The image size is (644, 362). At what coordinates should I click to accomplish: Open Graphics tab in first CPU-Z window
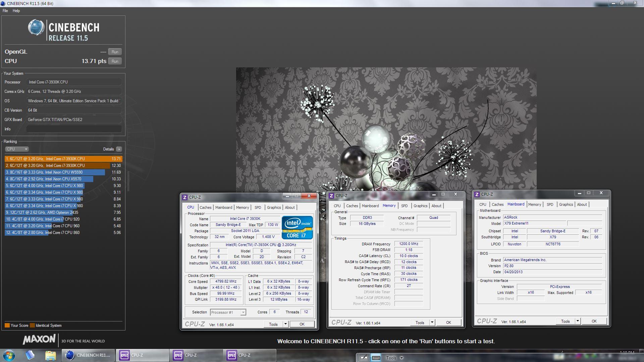coord(274,207)
